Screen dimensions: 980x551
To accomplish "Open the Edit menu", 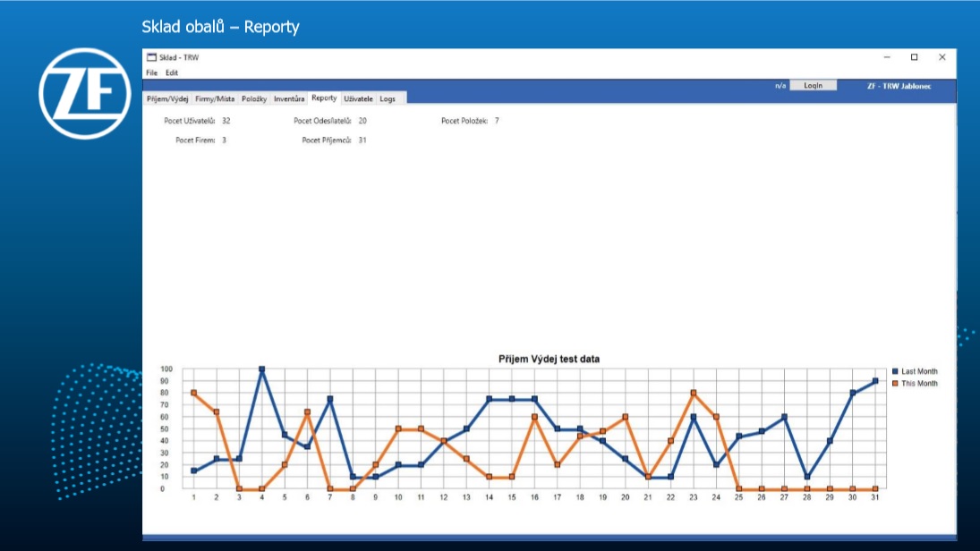I will coord(172,73).
